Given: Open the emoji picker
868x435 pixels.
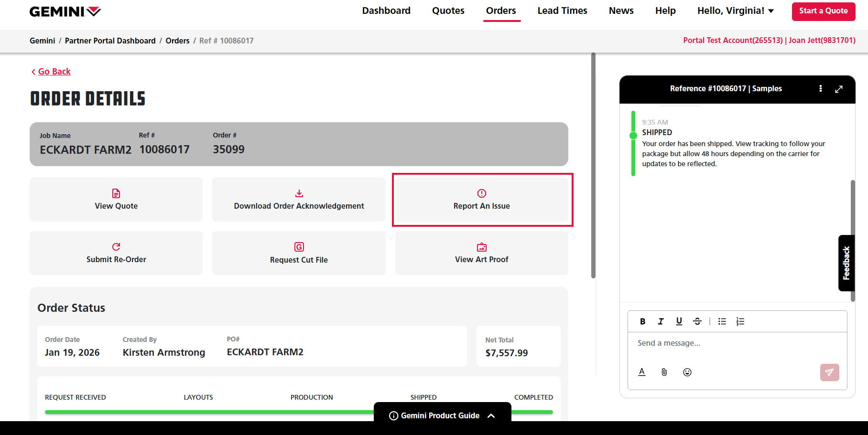Looking at the screenshot, I should coord(687,372).
